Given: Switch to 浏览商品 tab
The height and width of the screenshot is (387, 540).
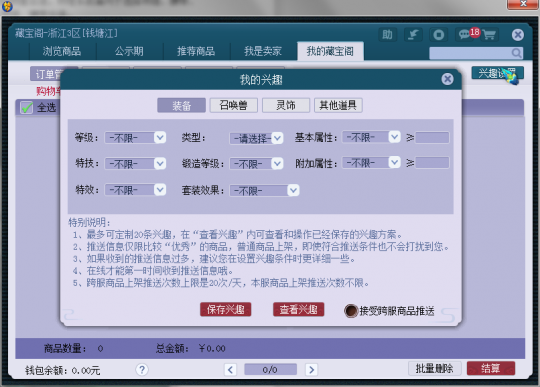Looking at the screenshot, I should (x=62, y=51).
